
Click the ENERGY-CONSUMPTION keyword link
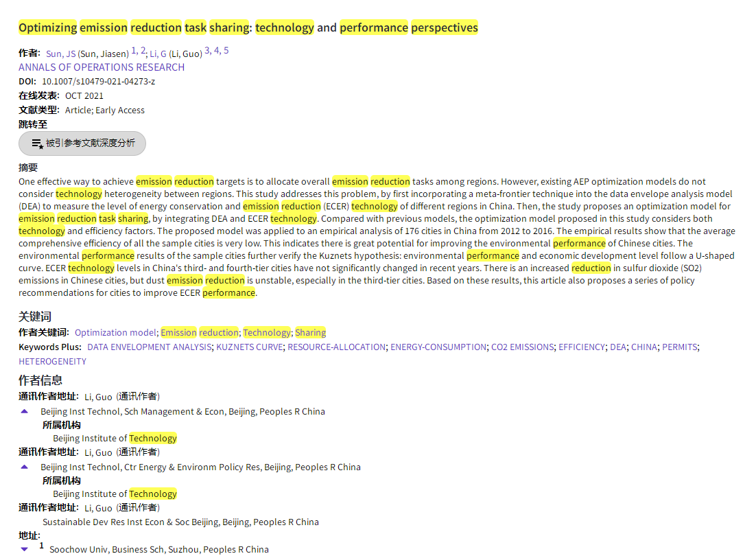coord(438,347)
